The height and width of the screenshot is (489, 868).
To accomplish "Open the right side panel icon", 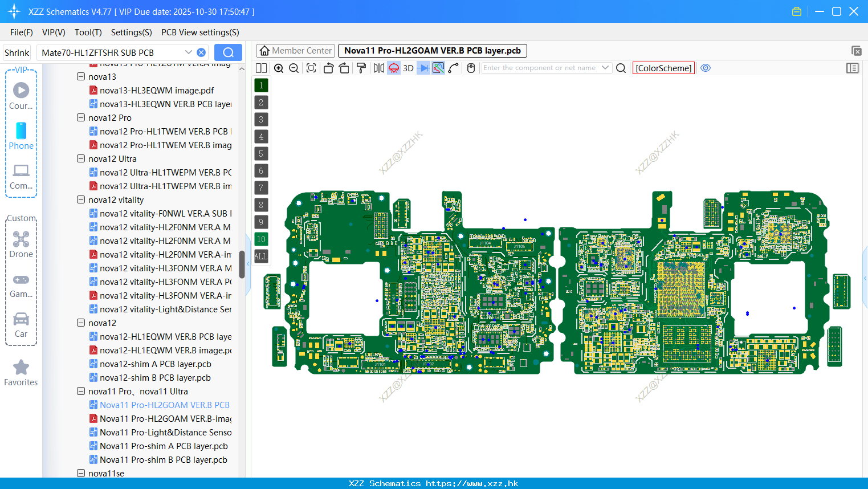I will (853, 68).
